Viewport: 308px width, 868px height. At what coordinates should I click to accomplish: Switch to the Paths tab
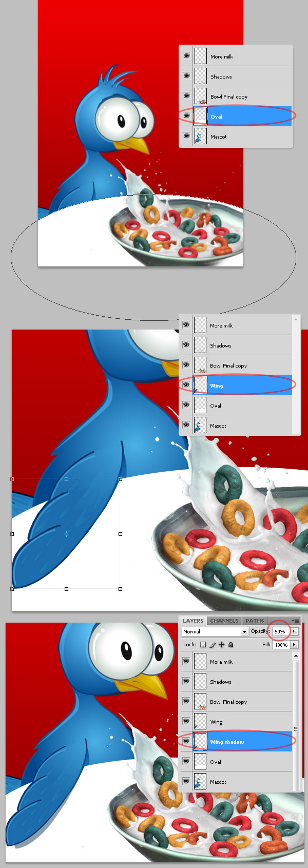click(x=255, y=621)
